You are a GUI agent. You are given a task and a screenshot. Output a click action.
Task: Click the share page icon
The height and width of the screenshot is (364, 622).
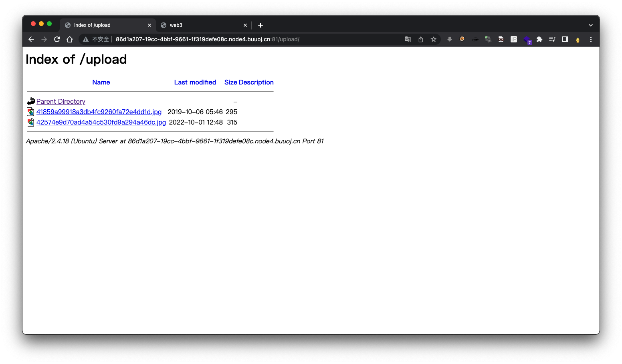point(421,39)
